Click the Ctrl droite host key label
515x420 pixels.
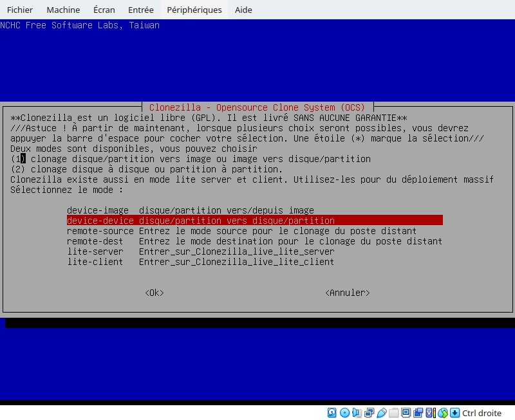pos(482,413)
